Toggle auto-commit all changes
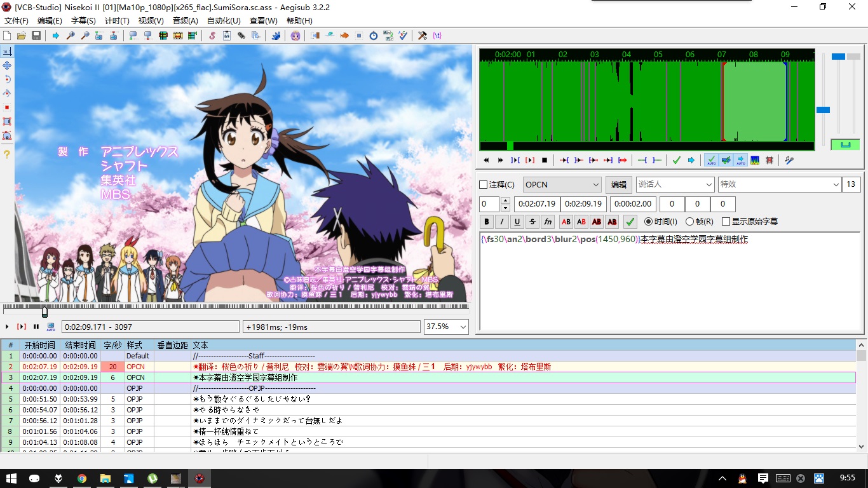Image resolution: width=868 pixels, height=488 pixels. (x=712, y=160)
